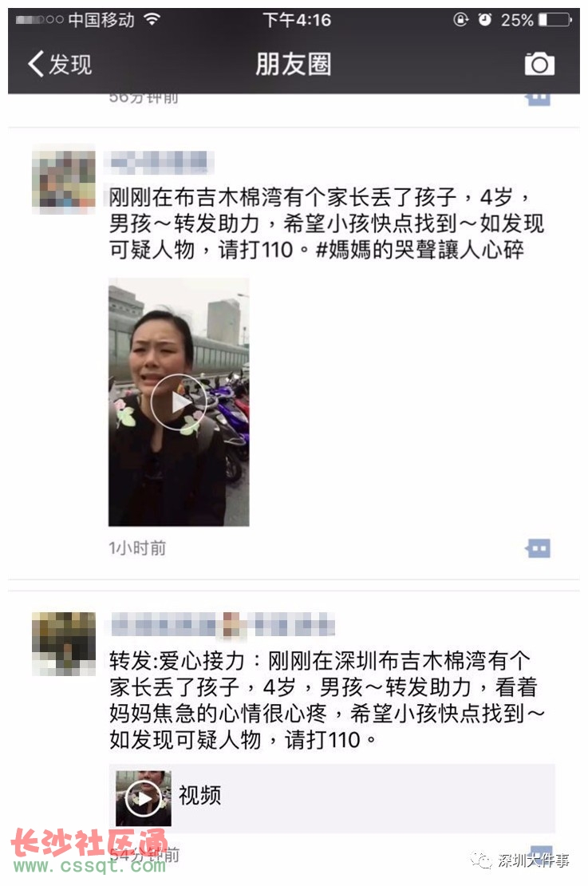
Task: Tap the WiFi icon in status bar
Action: [x=152, y=20]
